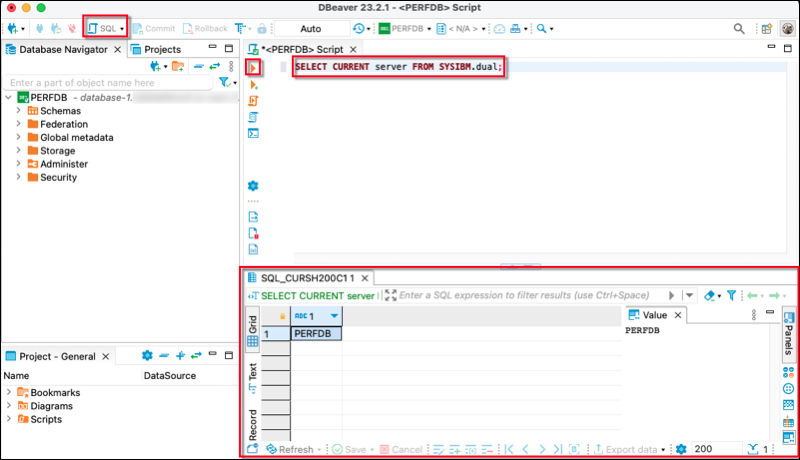Switch results view to Record mode
The width and height of the screenshot is (800, 460).
pos(252,424)
